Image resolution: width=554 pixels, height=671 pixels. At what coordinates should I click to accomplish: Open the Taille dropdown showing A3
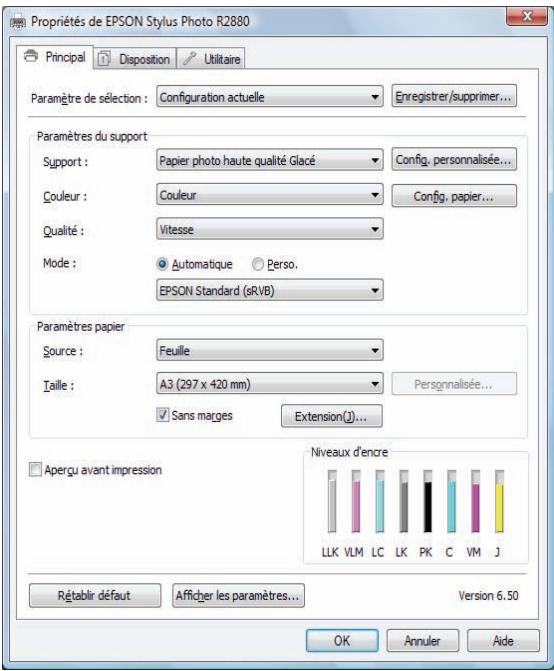[270, 383]
